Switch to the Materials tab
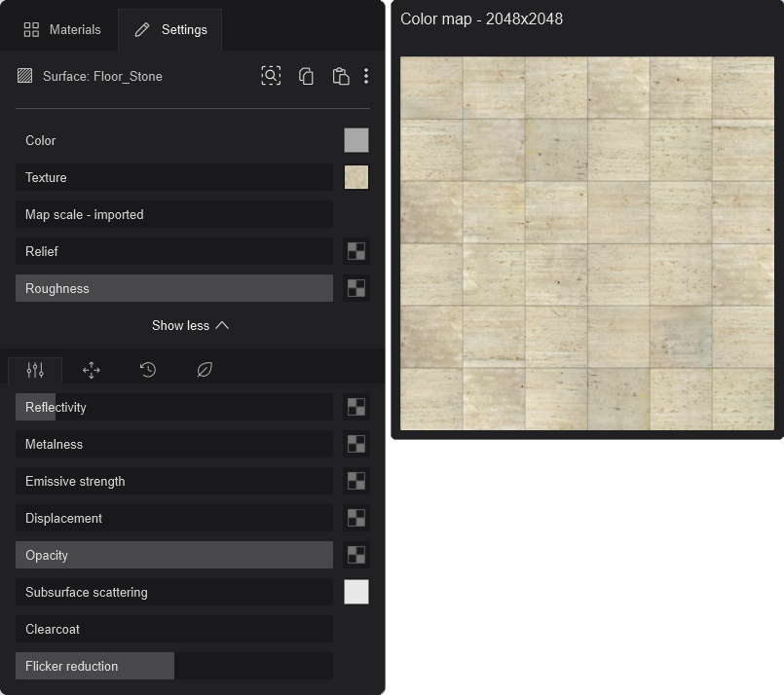Image resolution: width=784 pixels, height=695 pixels. click(x=62, y=29)
